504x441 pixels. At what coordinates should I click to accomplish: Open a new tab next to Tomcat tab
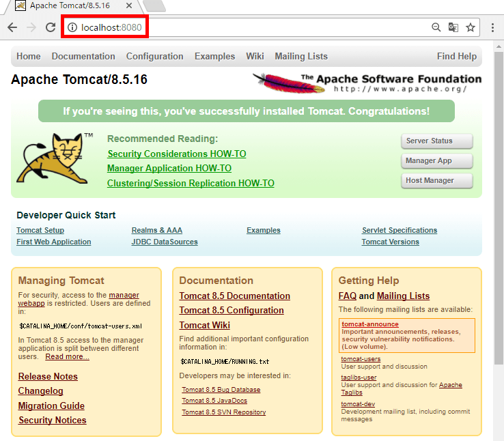click(x=154, y=5)
